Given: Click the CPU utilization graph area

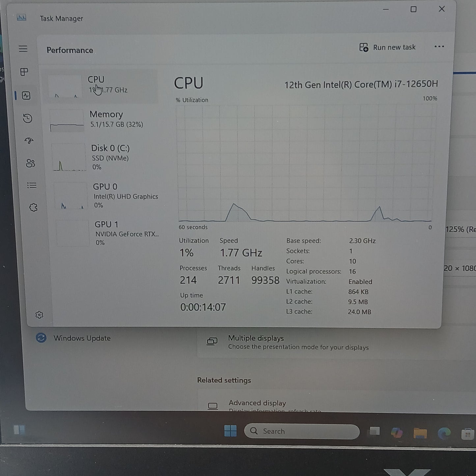Looking at the screenshot, I should point(306,163).
